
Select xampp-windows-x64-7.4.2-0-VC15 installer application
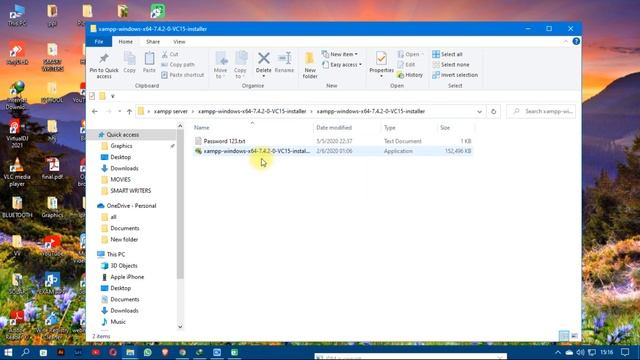(x=333, y=151)
